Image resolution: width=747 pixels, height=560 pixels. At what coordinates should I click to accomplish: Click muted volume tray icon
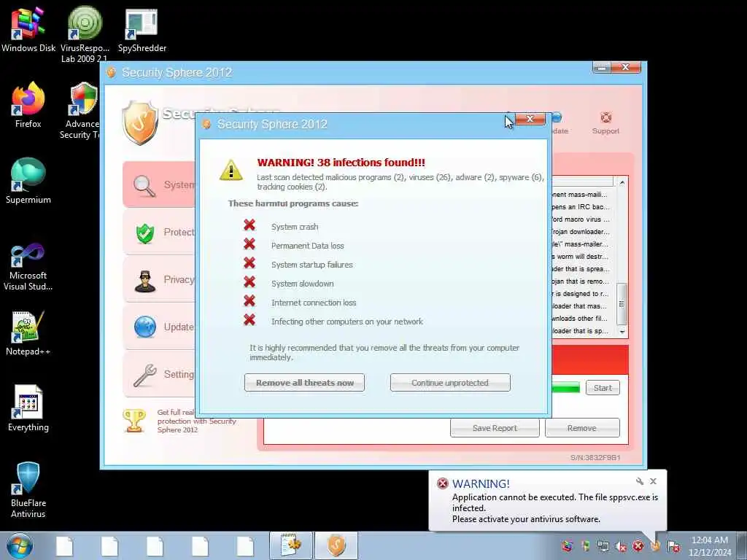[621, 546]
